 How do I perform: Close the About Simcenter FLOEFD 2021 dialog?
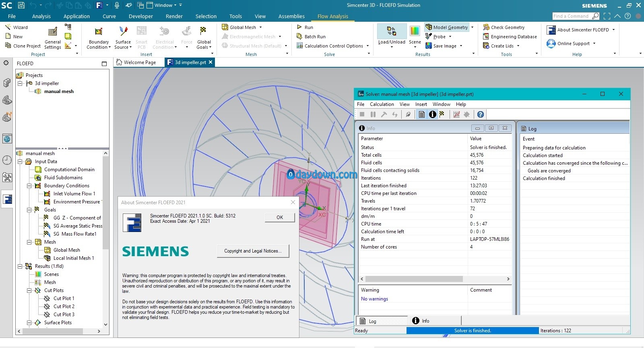[x=293, y=203]
